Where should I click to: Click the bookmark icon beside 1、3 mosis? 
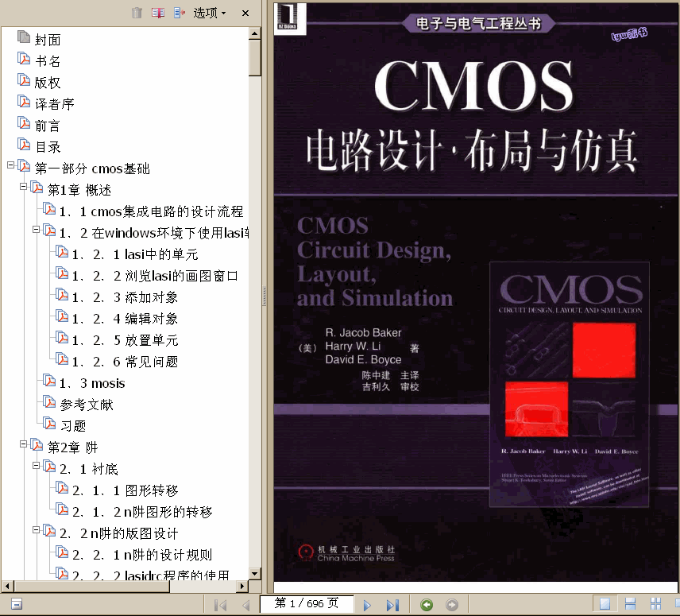click(x=49, y=380)
